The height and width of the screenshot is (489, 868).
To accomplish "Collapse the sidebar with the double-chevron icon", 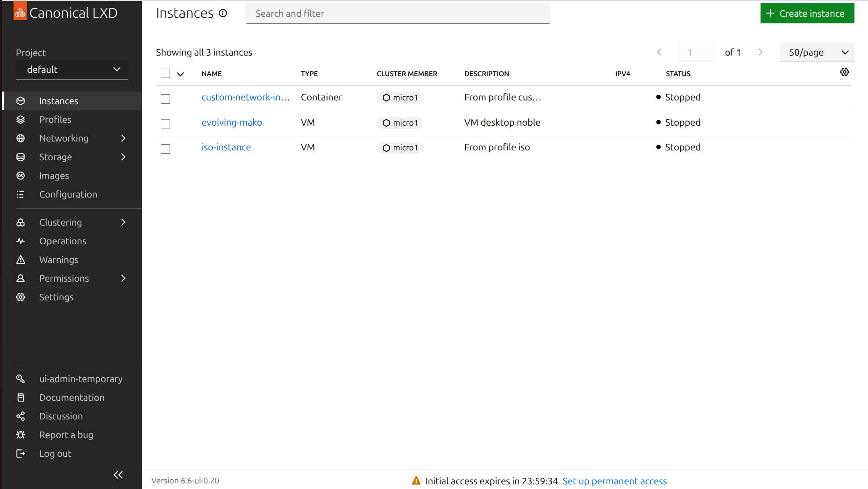I will [x=118, y=475].
